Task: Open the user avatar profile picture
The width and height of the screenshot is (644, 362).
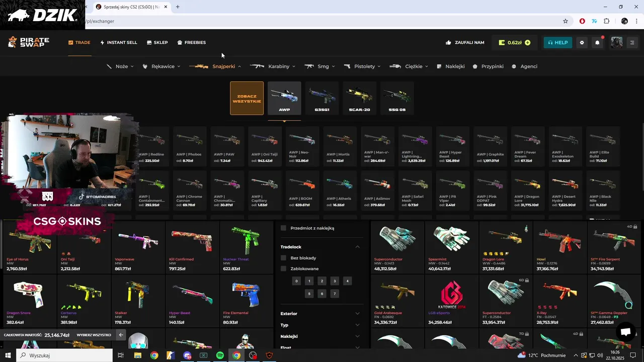Action: pyautogui.click(x=616, y=43)
